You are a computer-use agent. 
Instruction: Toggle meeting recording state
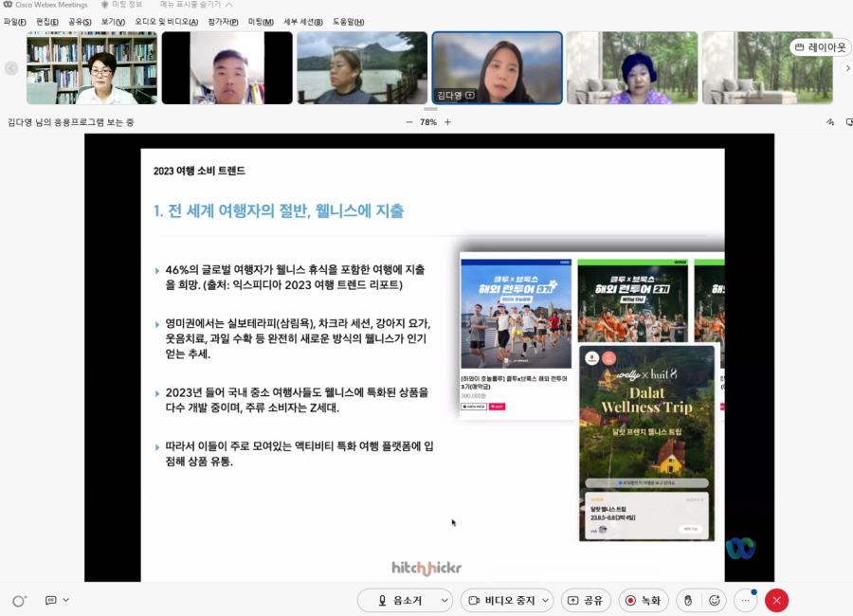(x=643, y=600)
